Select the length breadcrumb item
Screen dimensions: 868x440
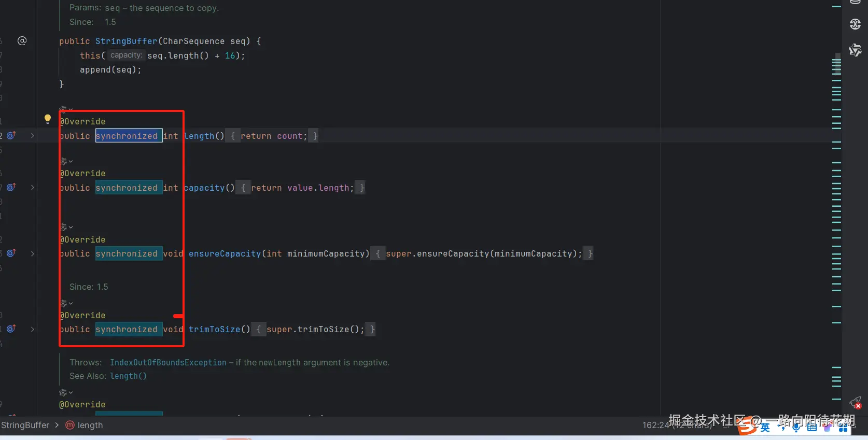click(90, 425)
